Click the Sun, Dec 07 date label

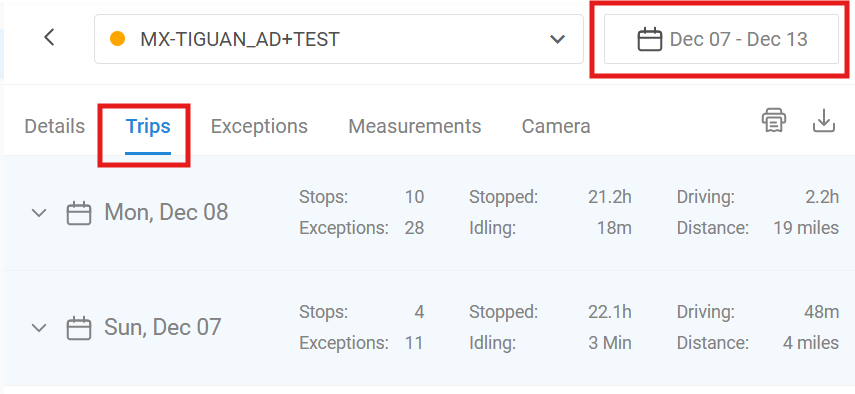click(162, 327)
